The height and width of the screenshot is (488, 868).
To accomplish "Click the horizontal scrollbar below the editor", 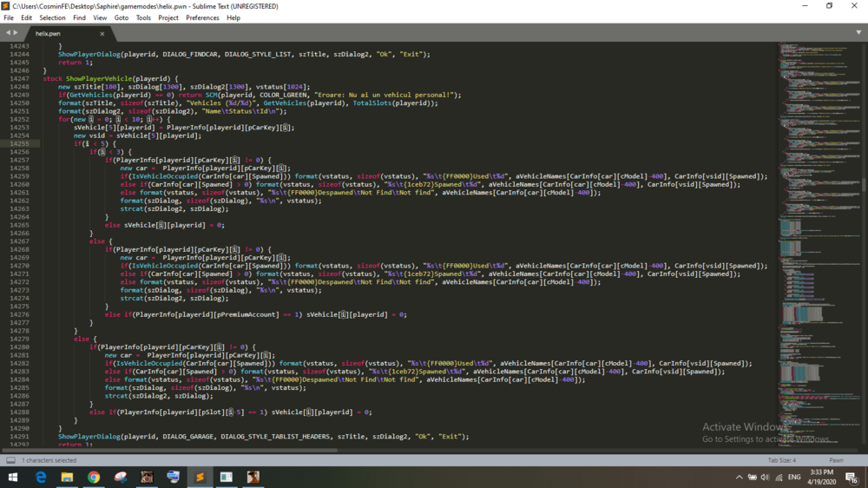I will [x=169, y=451].
